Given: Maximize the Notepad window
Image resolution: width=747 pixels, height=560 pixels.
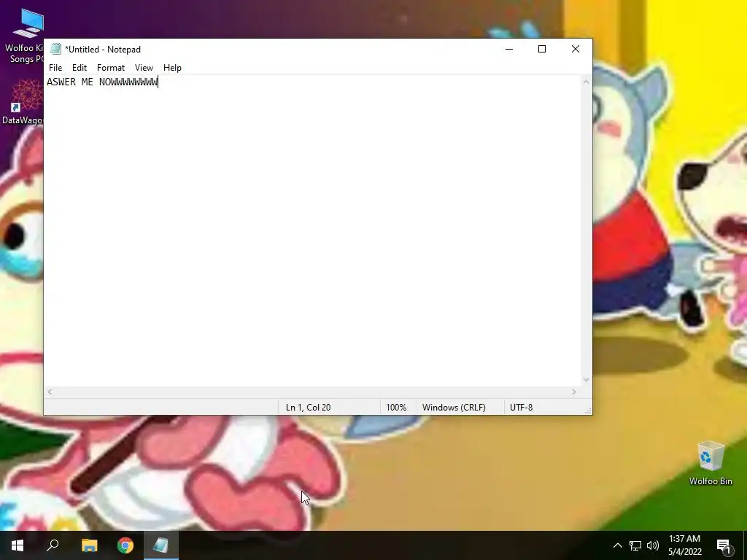Looking at the screenshot, I should point(542,49).
